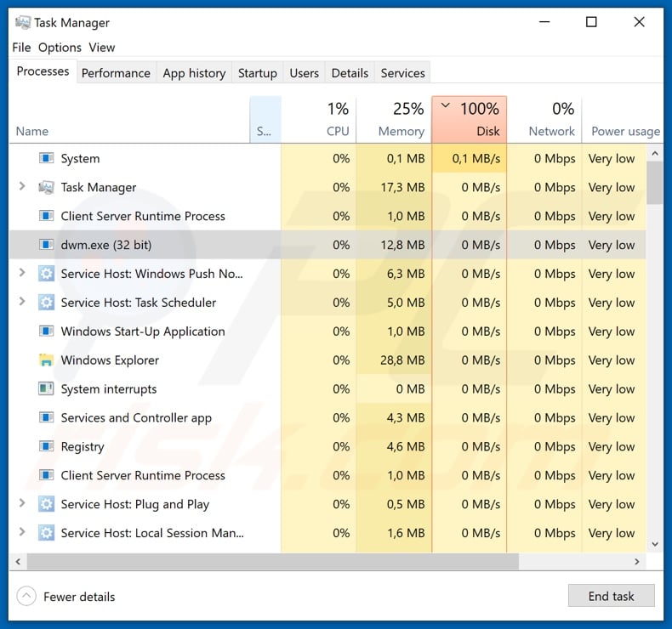Expand Service Host: Windows Push No... group
The height and width of the screenshot is (629, 672).
(x=22, y=273)
